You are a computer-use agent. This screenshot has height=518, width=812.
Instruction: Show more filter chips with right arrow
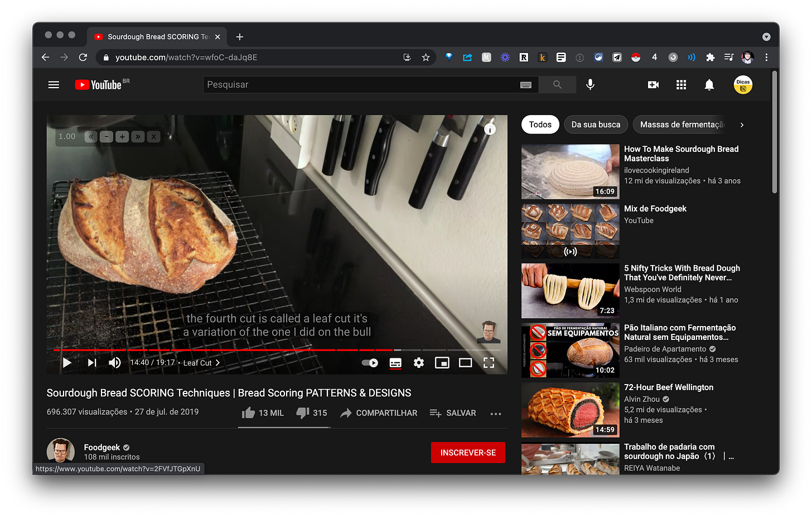click(742, 125)
